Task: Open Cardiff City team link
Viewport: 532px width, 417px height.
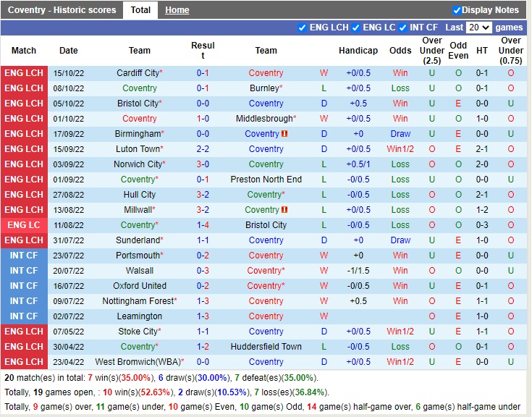Action: coord(138,73)
